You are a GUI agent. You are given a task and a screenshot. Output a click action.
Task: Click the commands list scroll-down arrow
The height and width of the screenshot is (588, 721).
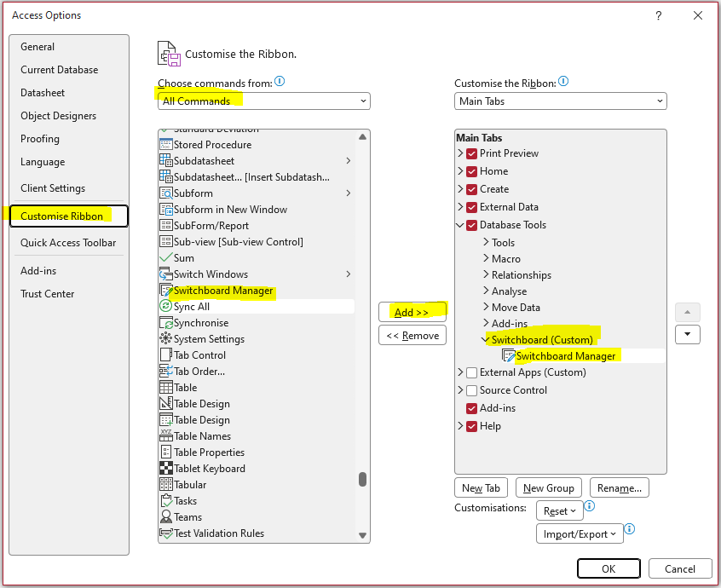(362, 535)
